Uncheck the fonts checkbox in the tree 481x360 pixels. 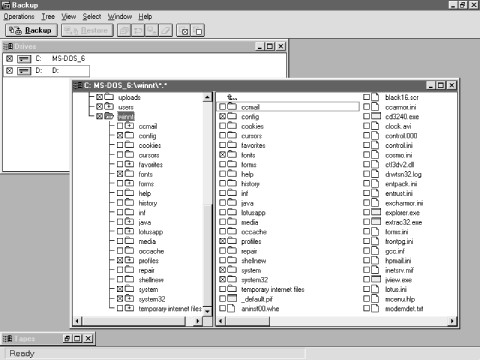(120, 174)
